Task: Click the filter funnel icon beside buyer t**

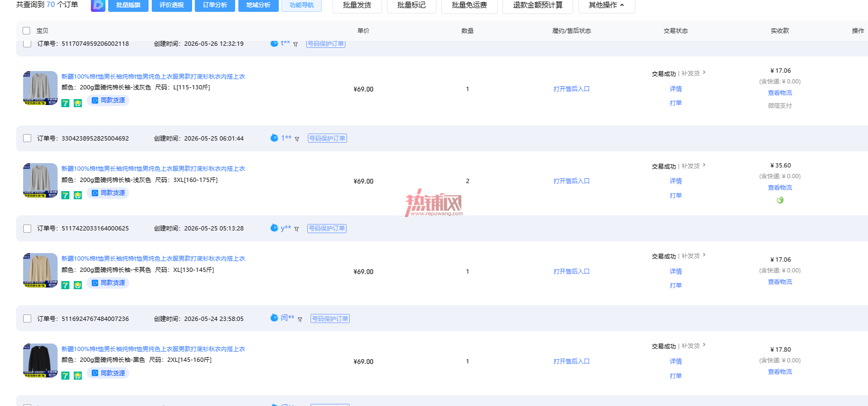Action: coord(295,45)
